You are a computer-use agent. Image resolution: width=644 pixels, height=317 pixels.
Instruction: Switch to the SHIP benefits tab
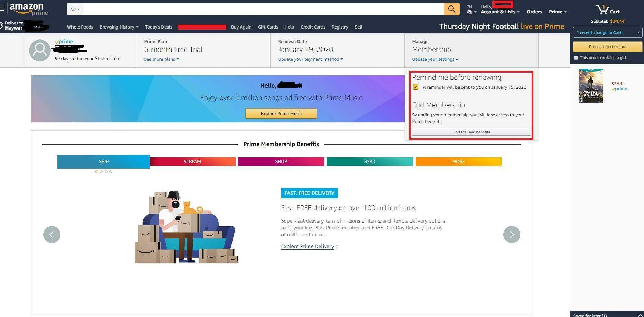pyautogui.click(x=103, y=161)
